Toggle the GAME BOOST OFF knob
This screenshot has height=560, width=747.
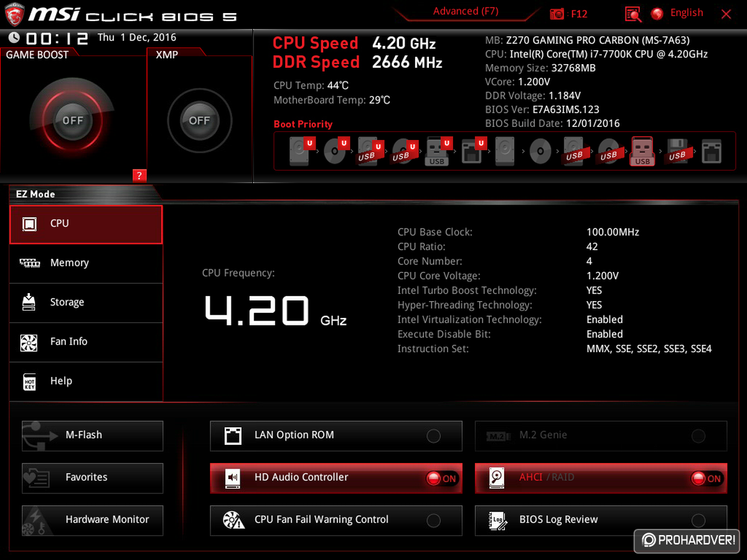point(73,121)
